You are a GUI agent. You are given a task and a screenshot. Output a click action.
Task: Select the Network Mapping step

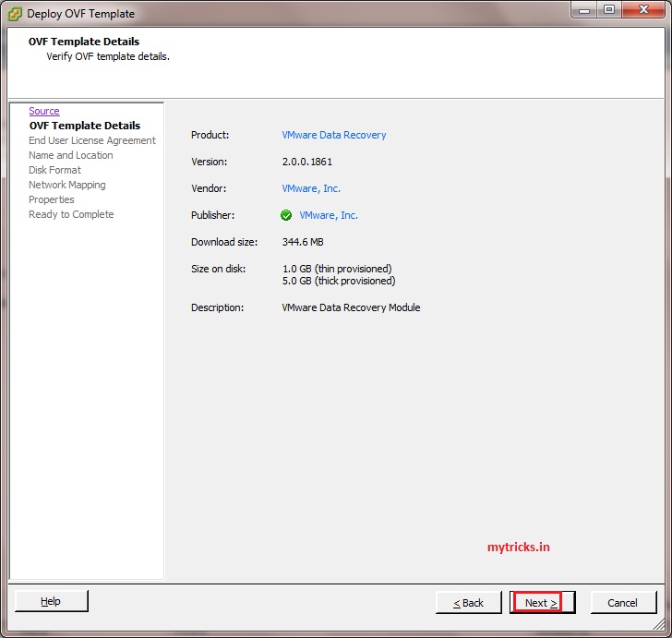coord(66,185)
